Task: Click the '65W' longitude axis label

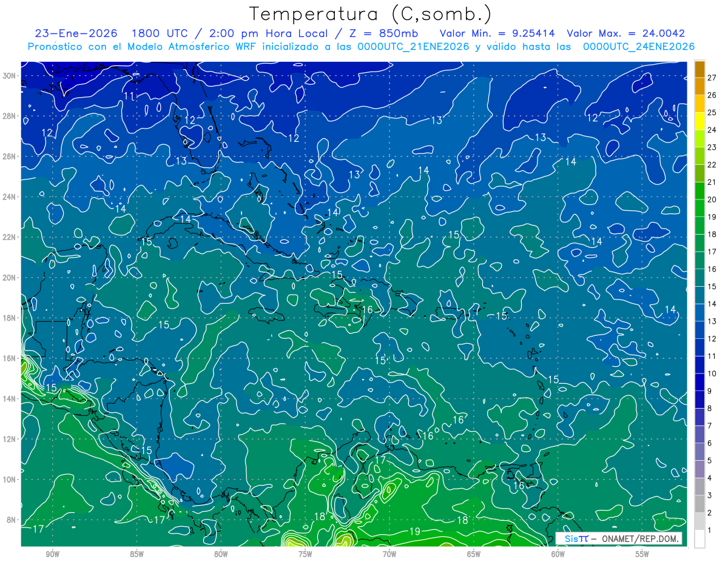Action: pos(474,555)
